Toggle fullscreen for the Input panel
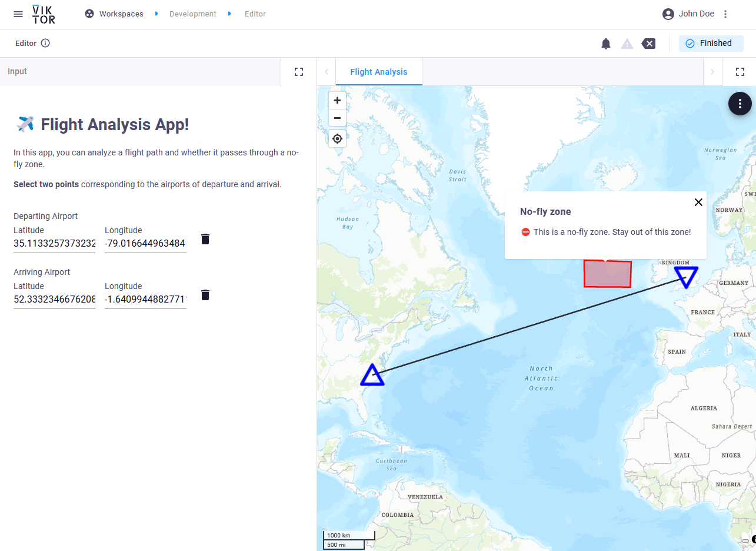The image size is (756, 551). click(299, 72)
